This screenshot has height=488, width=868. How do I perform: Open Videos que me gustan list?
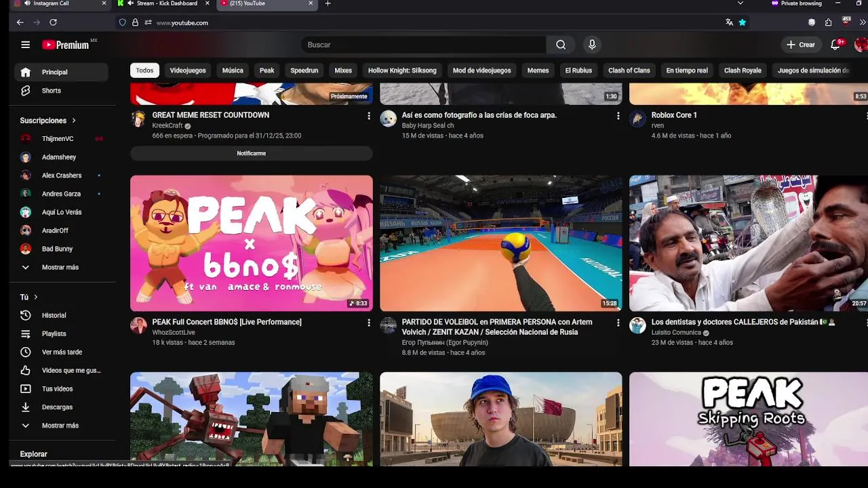61,370
